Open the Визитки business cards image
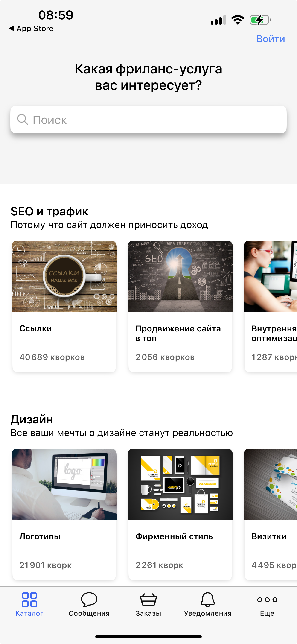 [271, 485]
